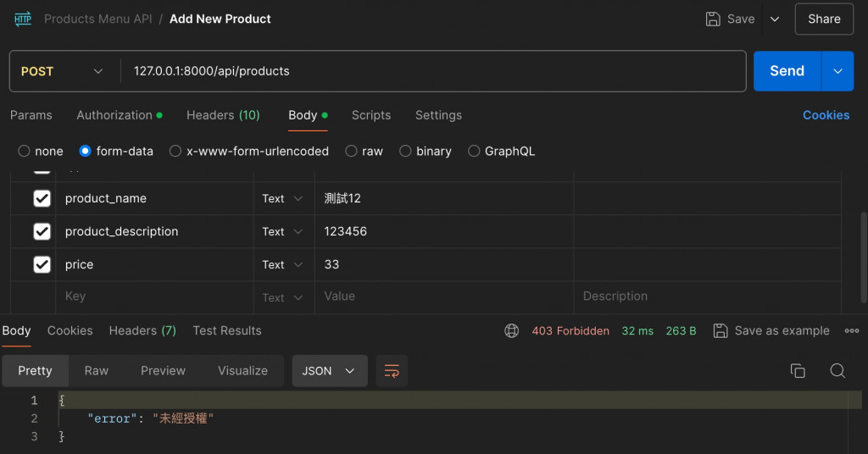The height and width of the screenshot is (454, 868).
Task: Uncheck the price row checkbox
Action: pyautogui.click(x=42, y=264)
